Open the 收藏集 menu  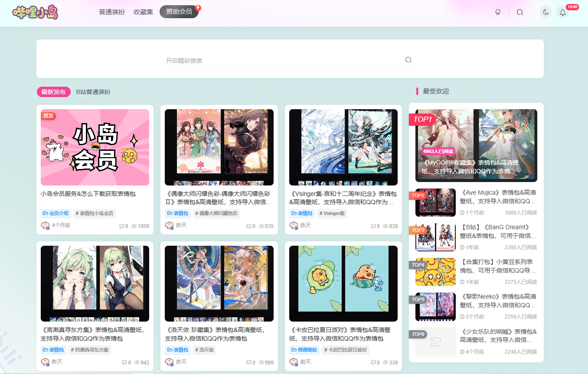point(143,12)
